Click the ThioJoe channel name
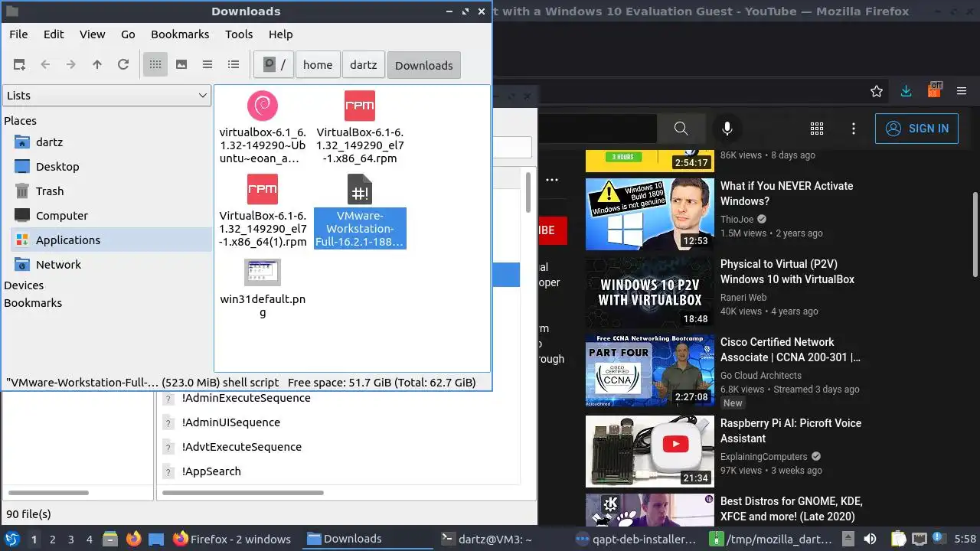Image resolution: width=980 pixels, height=551 pixels. pyautogui.click(x=737, y=220)
